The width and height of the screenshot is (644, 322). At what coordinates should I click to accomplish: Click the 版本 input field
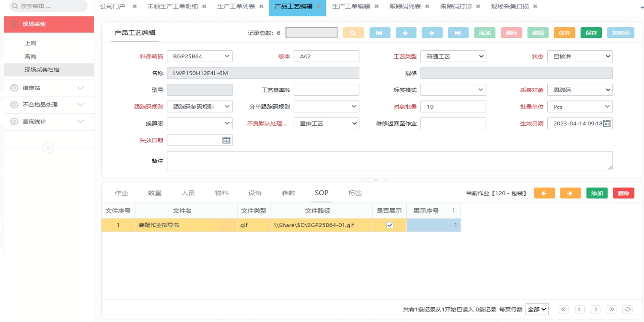[326, 56]
